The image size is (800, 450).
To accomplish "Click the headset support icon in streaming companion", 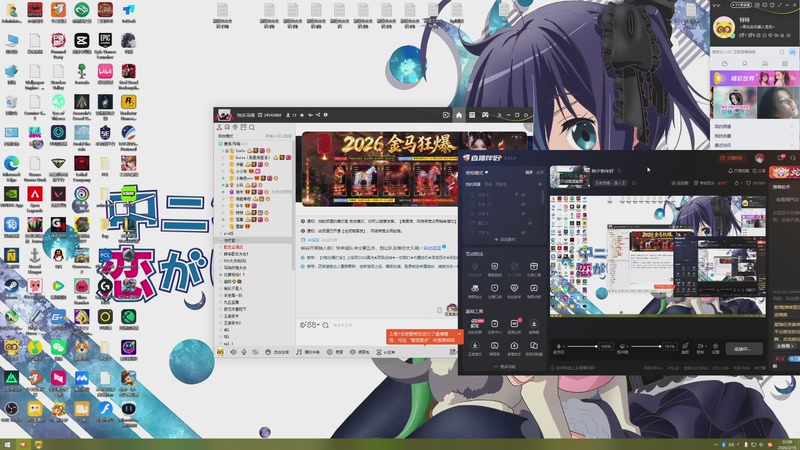I will click(x=792, y=158).
